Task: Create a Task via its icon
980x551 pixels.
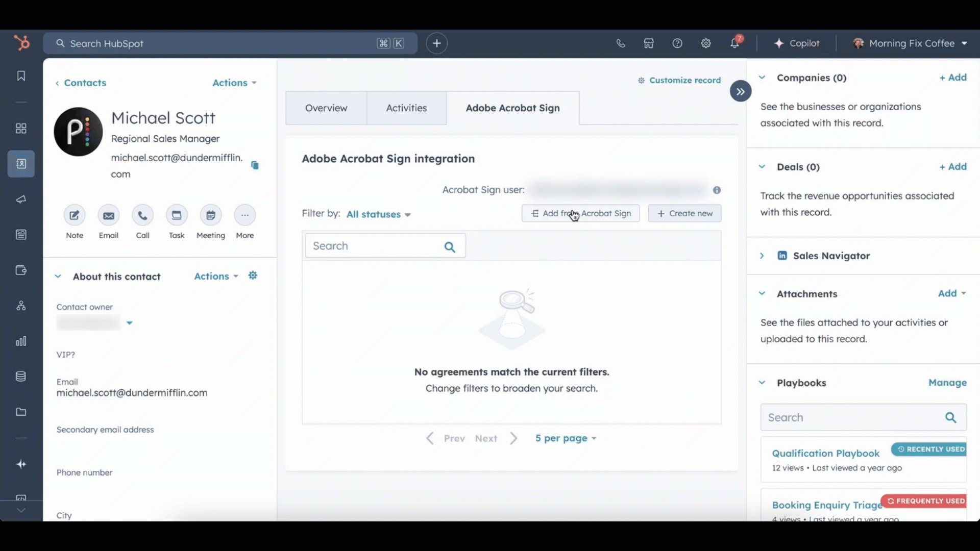Action: click(x=177, y=215)
